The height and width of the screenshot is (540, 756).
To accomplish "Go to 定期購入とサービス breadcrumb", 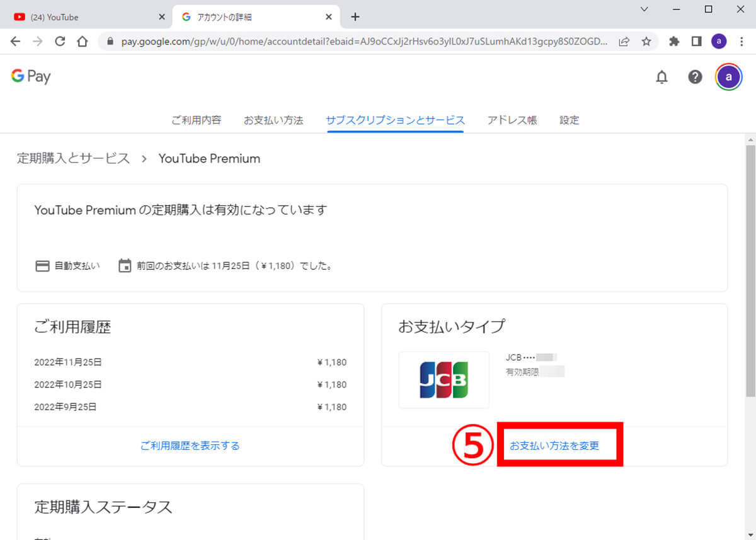I will pos(74,158).
